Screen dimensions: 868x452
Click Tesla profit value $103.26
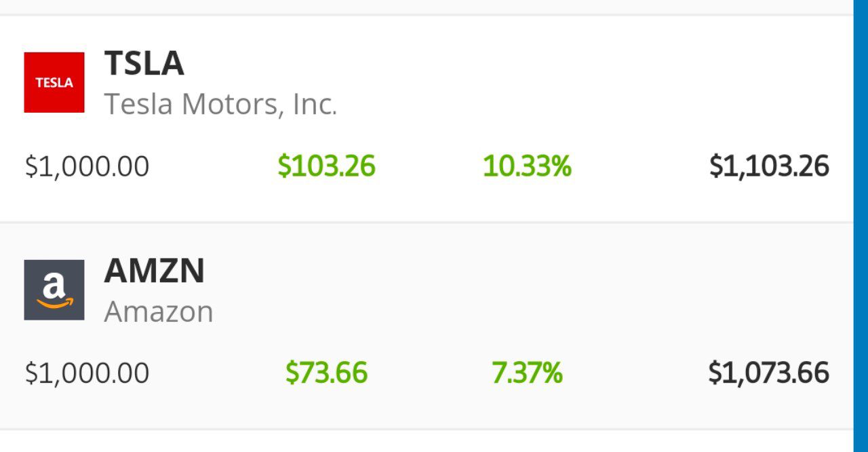[326, 166]
